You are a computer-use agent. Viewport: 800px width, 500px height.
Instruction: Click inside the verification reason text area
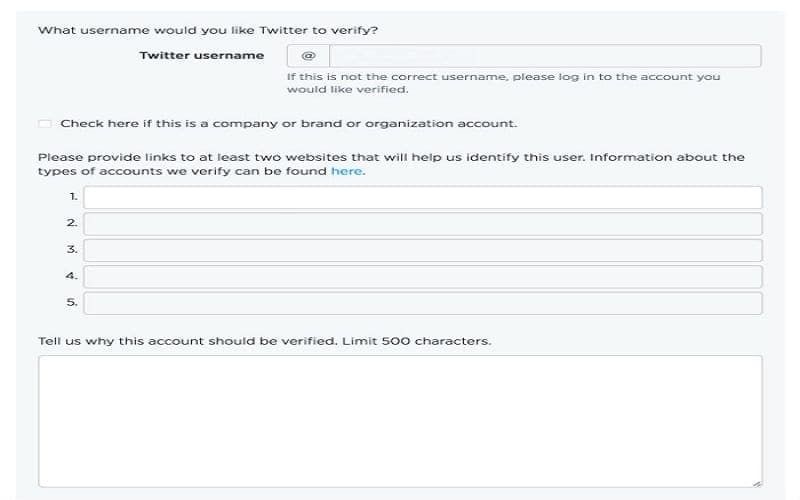coord(401,421)
